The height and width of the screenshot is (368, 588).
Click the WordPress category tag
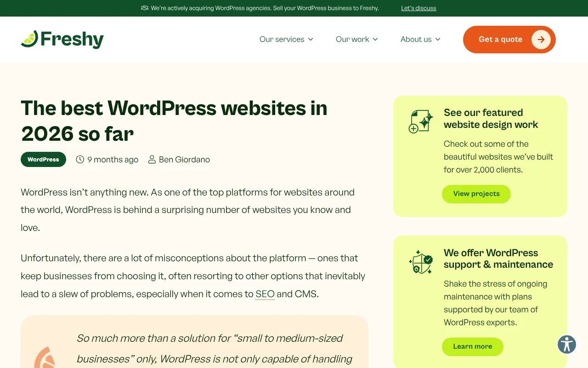coord(43,159)
